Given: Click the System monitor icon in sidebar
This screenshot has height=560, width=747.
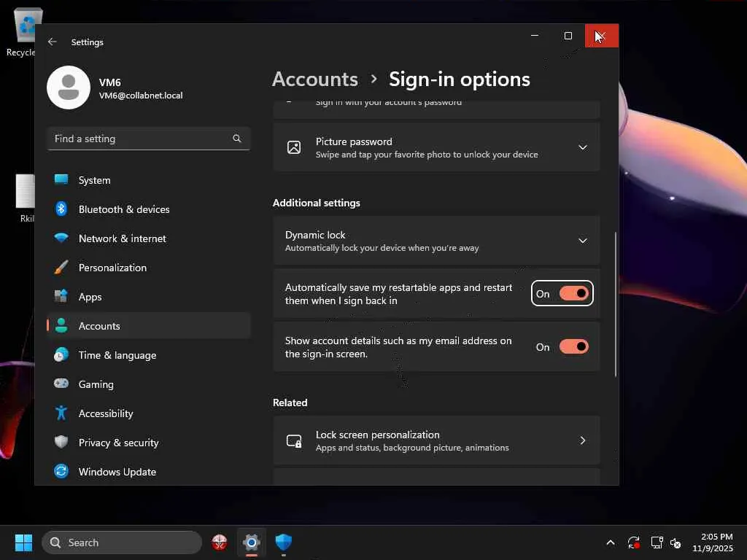Looking at the screenshot, I should (61, 179).
